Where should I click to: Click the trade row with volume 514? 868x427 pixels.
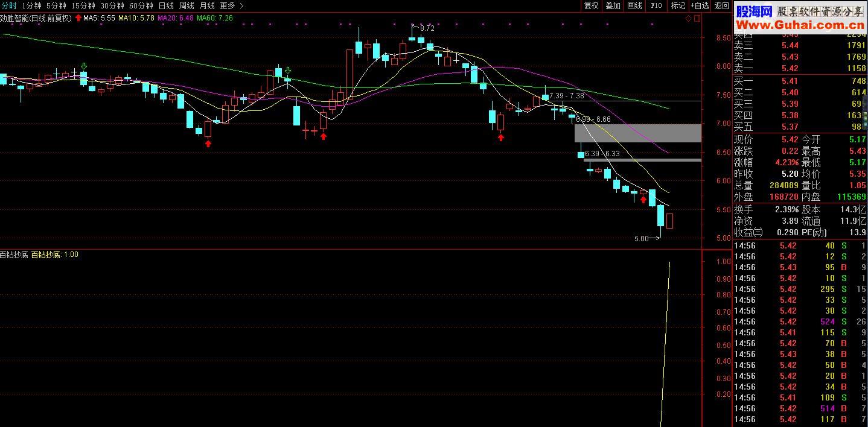click(800, 408)
